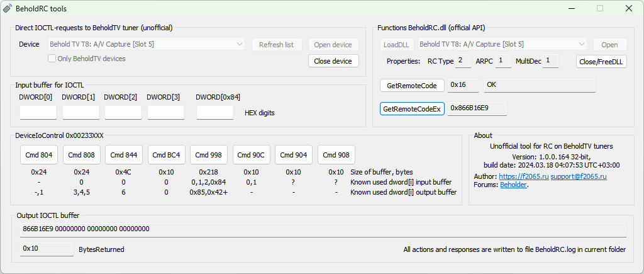The height and width of the screenshot is (274, 644).
Task: Click the BeholdRC app icon in title bar
Action: (8, 9)
